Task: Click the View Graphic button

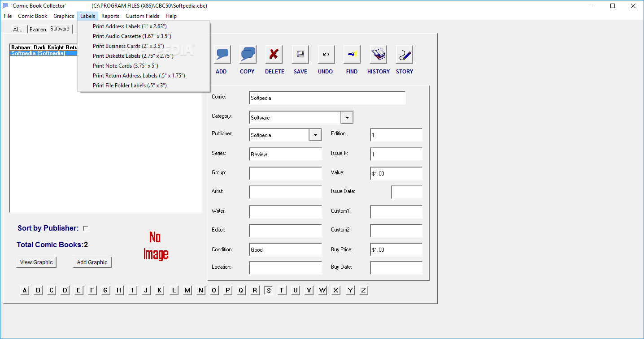Action: pyautogui.click(x=36, y=262)
